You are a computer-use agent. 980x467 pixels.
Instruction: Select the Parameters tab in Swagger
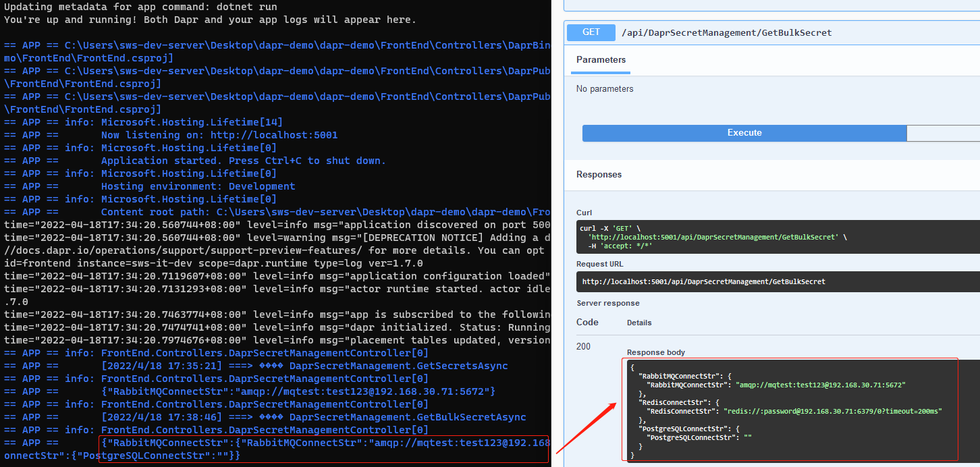click(601, 60)
